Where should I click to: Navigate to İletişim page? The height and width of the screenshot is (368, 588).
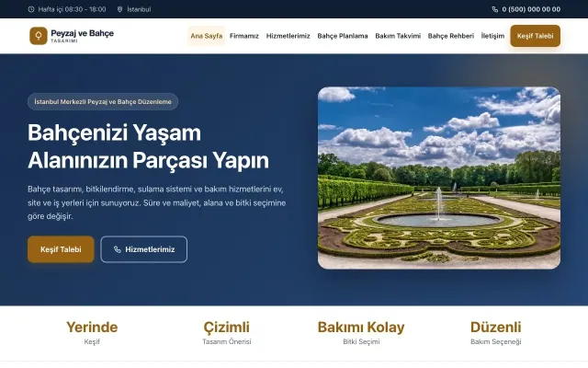click(492, 36)
